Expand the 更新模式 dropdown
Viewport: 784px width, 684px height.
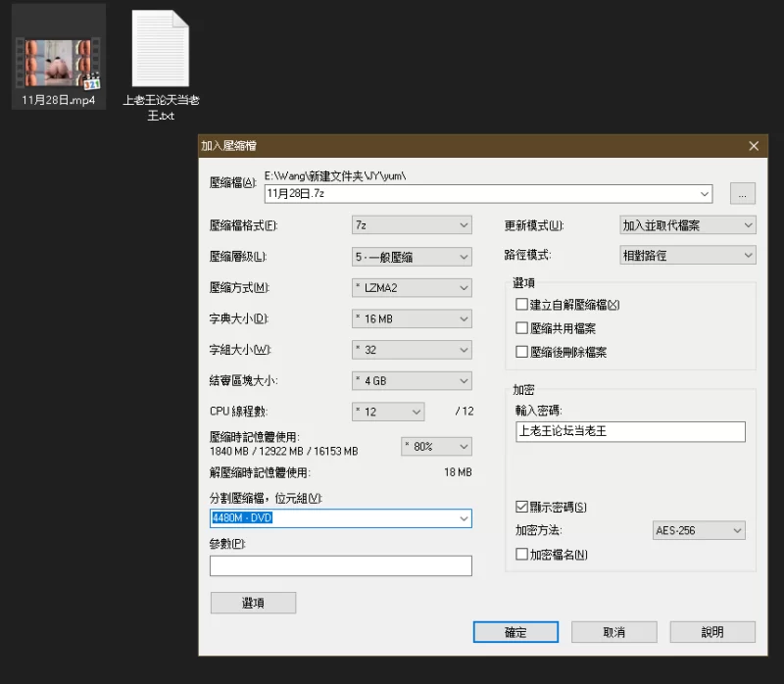pyautogui.click(x=688, y=225)
